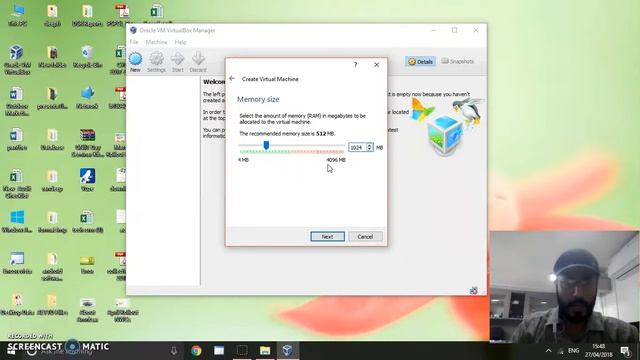This screenshot has height=360, width=640.
Task: Click the 4 MB minimum label
Action: [x=243, y=160]
